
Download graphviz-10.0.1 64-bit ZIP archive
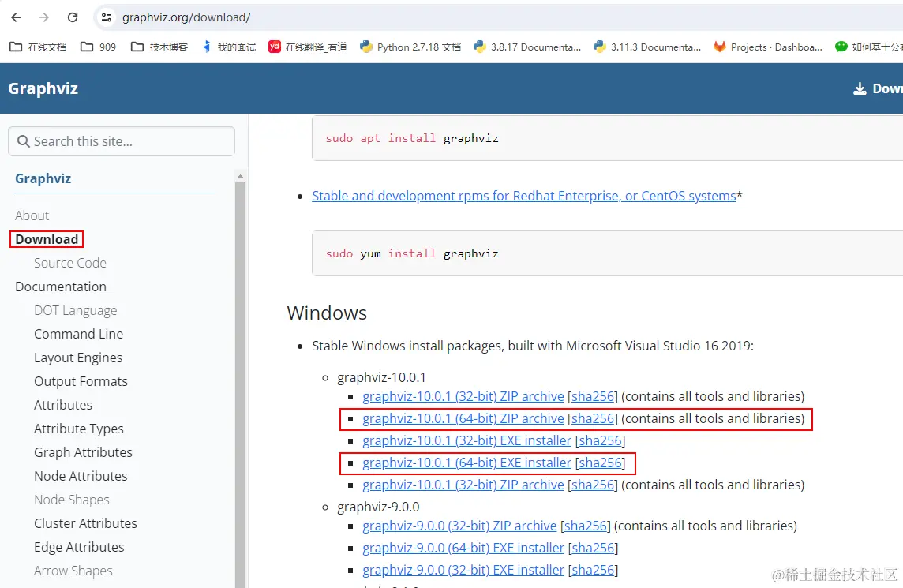[x=463, y=418]
